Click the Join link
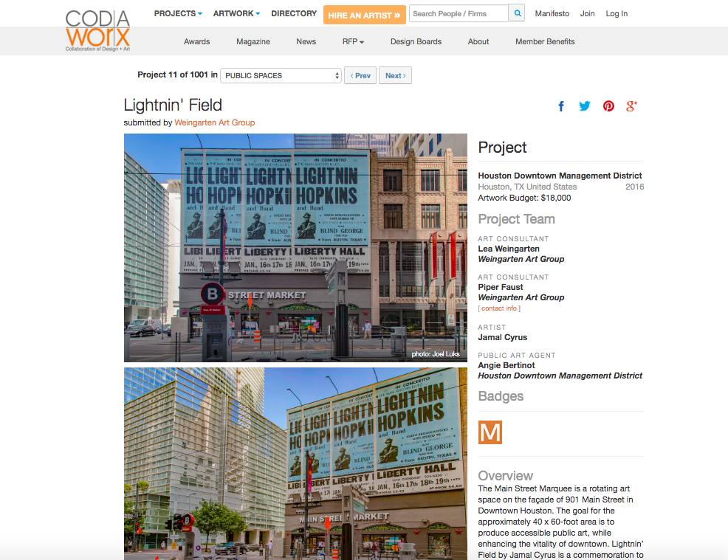Viewport: 728px width, 560px height. pos(587,13)
